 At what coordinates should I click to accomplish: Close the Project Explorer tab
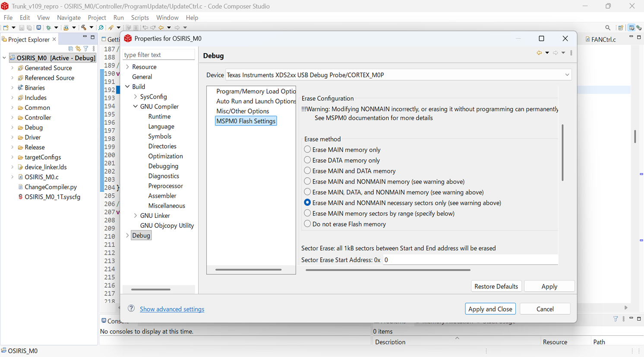click(x=54, y=39)
